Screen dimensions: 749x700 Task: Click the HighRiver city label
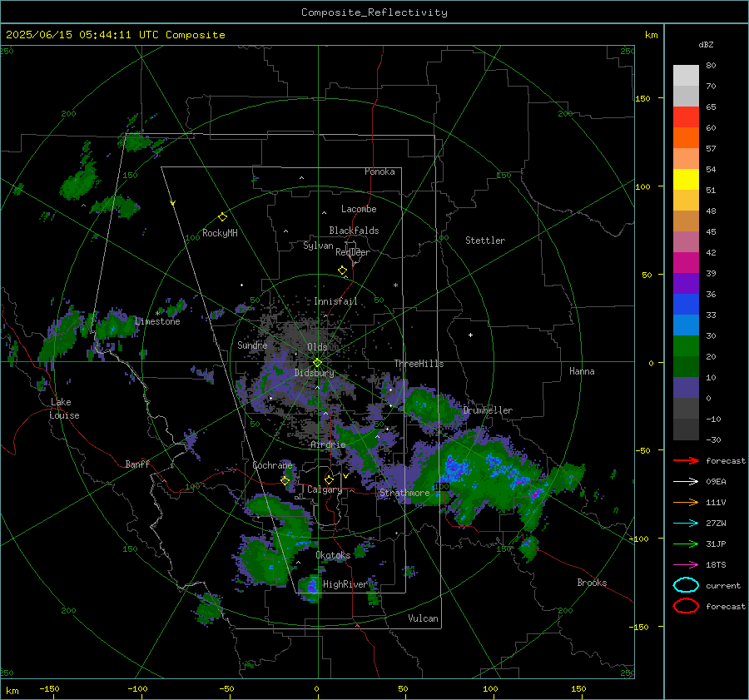(x=345, y=584)
